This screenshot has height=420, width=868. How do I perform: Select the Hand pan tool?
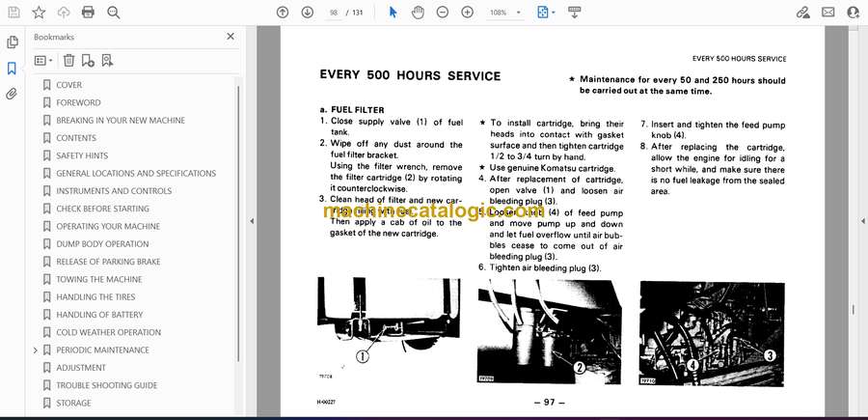coord(418,13)
